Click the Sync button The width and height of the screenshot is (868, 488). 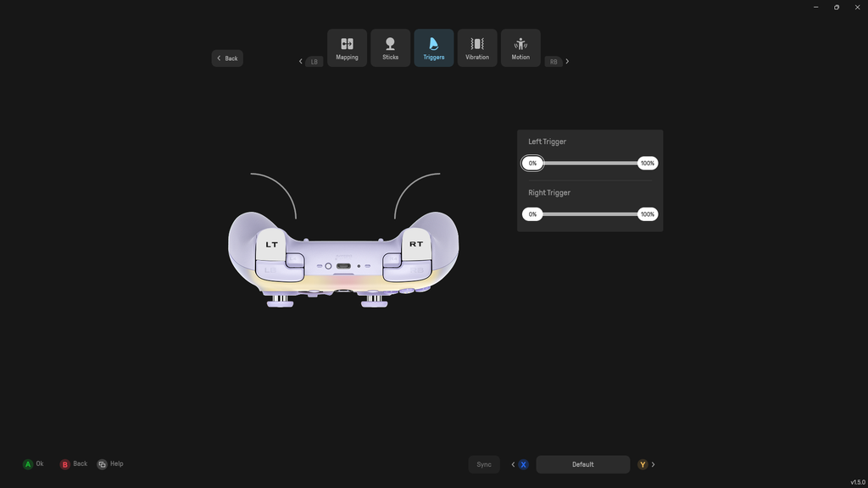[x=484, y=465]
